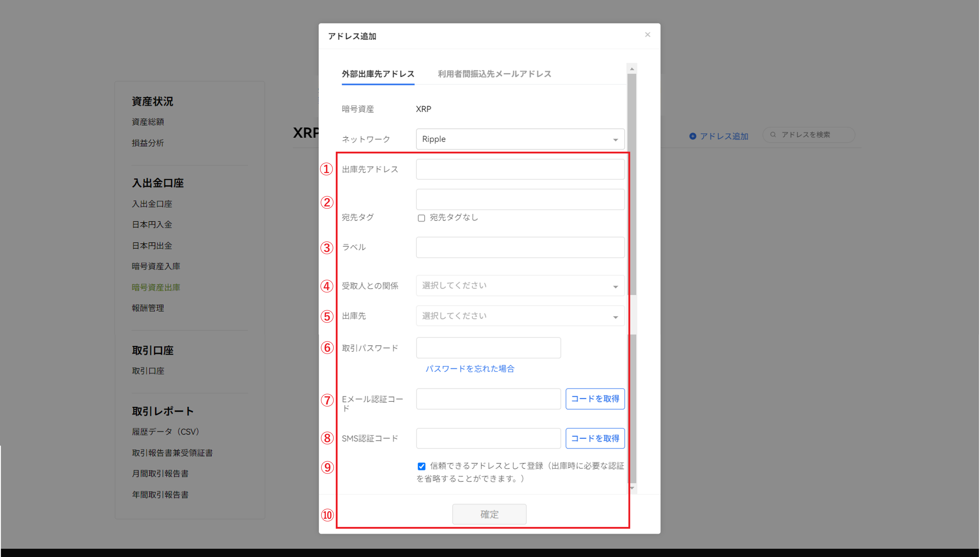Screen dimensions: 980x557
Task: Click the search magnifier icon
Action: 772,135
